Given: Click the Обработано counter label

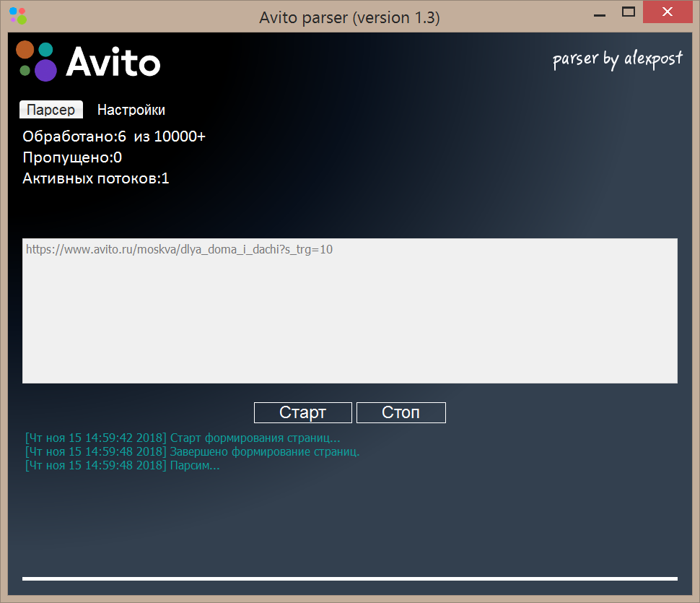Looking at the screenshot, I should [114, 136].
